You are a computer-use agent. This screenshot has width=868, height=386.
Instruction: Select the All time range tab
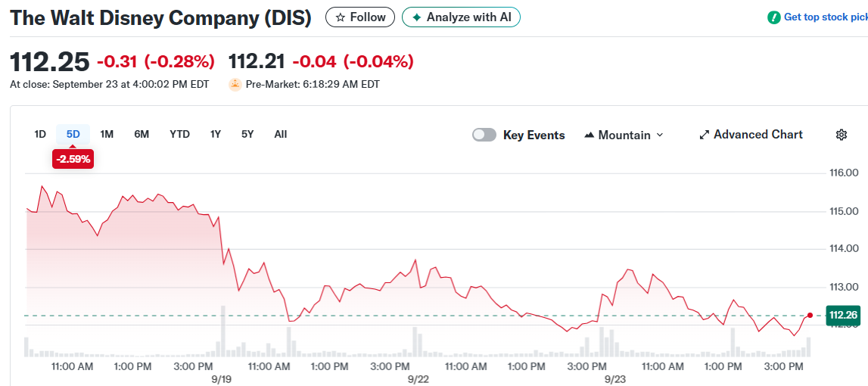pos(281,134)
